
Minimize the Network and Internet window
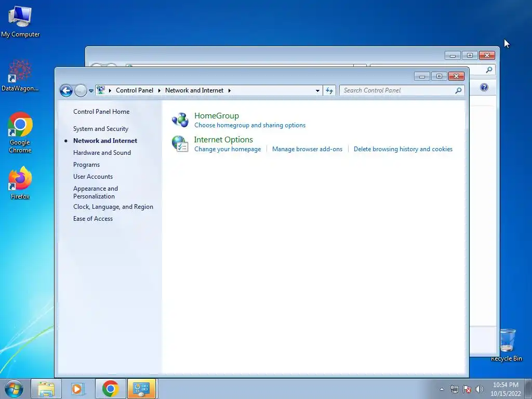[x=422, y=76]
